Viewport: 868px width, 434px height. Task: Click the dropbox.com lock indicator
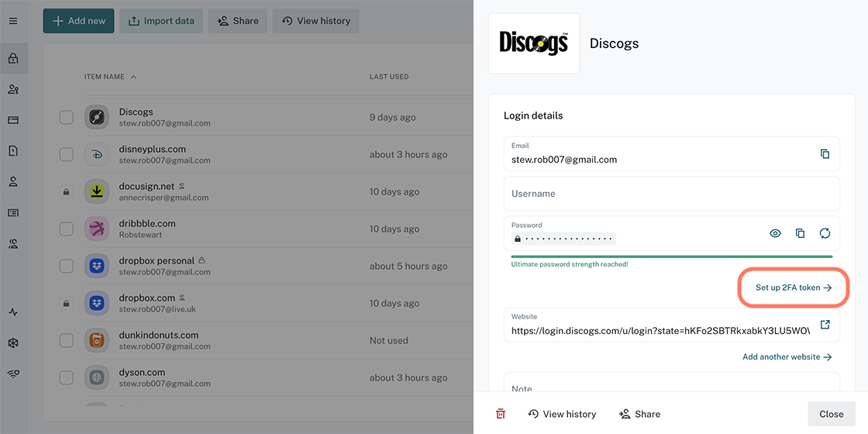coord(67,303)
